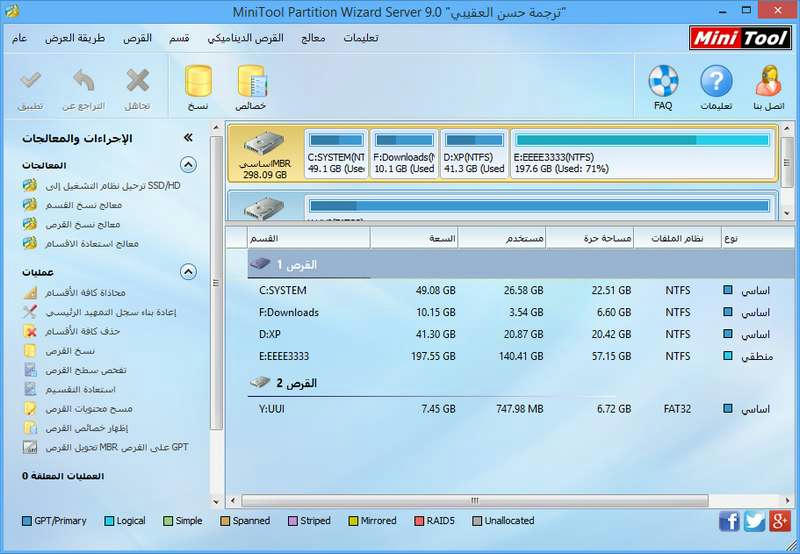Sort by Capacity (السعة) column header
The width and height of the screenshot is (800, 554).
414,238
